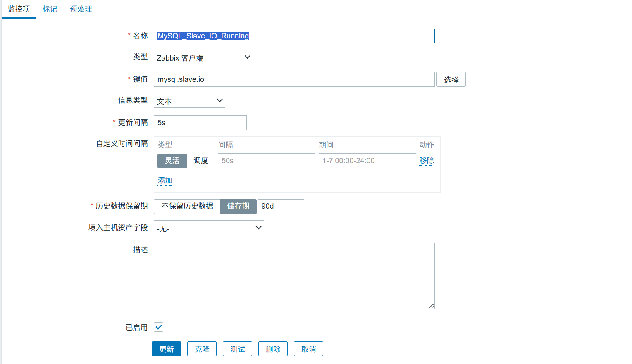This screenshot has height=364, width=632.
Task: Open the 填入主机资产字段 dropdown
Action: (x=209, y=228)
